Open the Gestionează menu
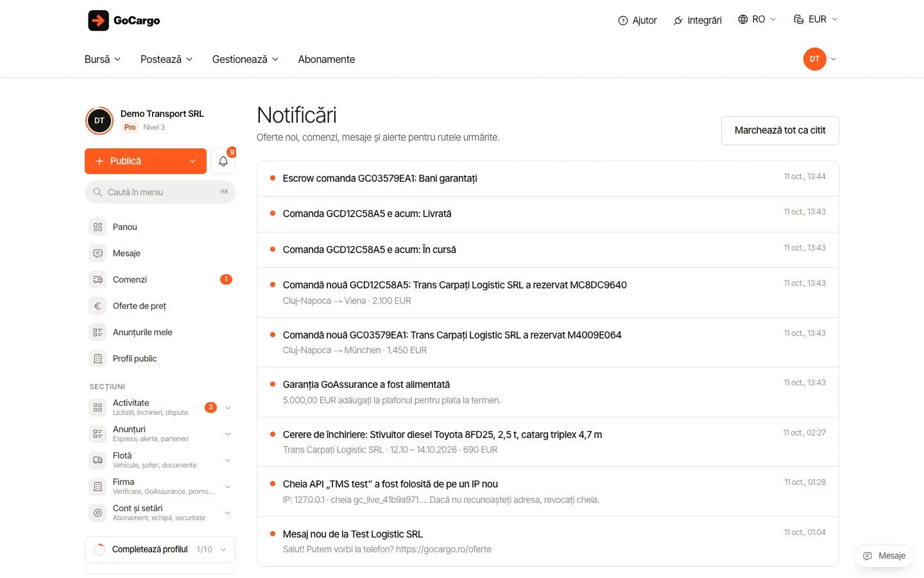Image resolution: width=924 pixels, height=578 pixels. [x=245, y=59]
